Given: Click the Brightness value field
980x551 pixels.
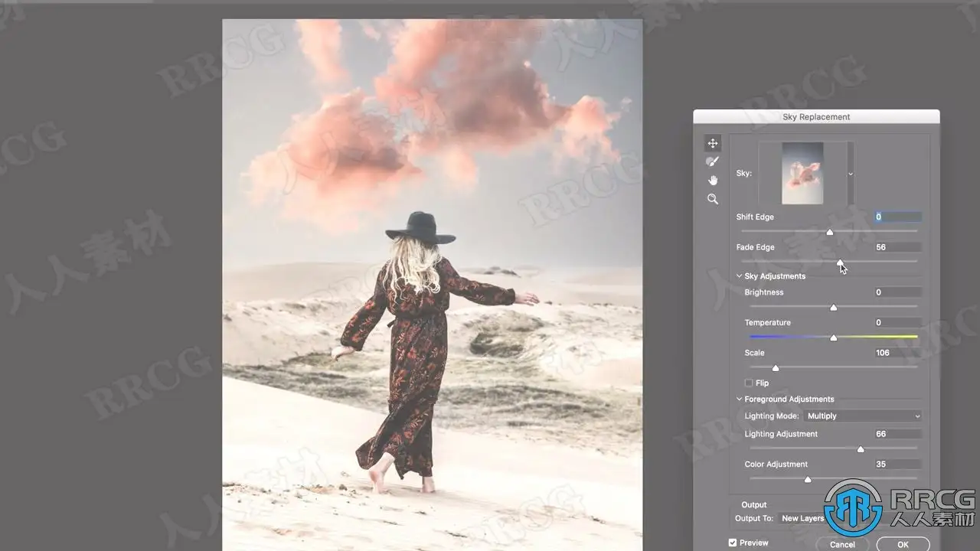Looking at the screenshot, I should 898,292.
